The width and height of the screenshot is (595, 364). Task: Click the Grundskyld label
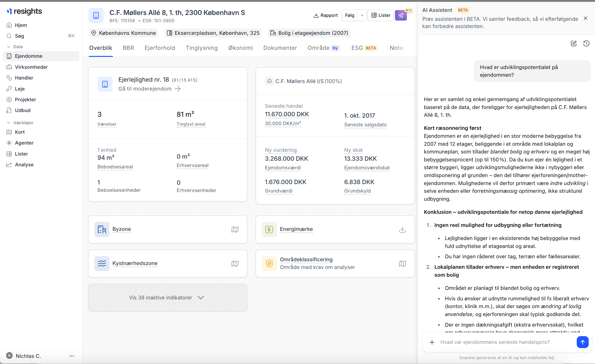357,191
